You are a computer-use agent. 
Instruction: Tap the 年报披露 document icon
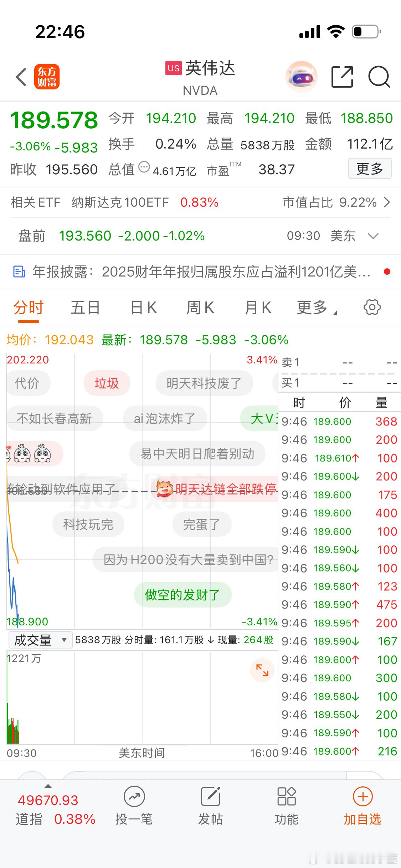tap(19, 272)
